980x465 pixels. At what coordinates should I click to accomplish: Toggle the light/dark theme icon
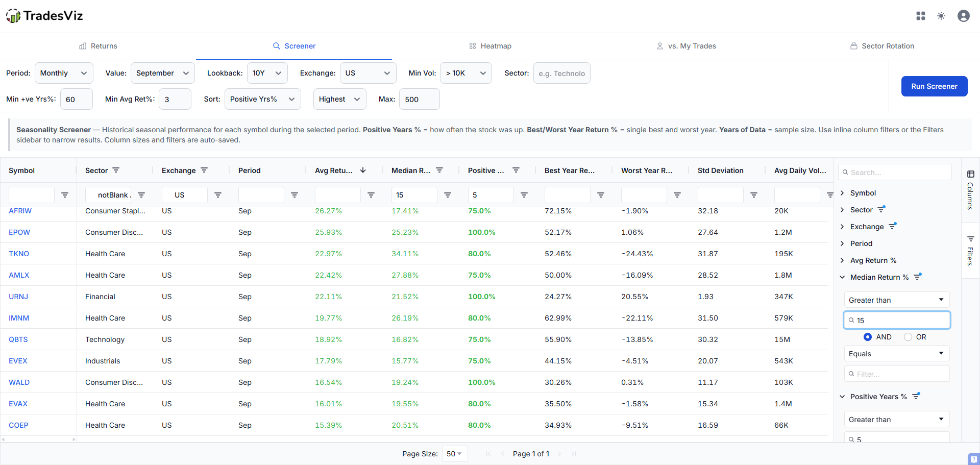(x=941, y=16)
